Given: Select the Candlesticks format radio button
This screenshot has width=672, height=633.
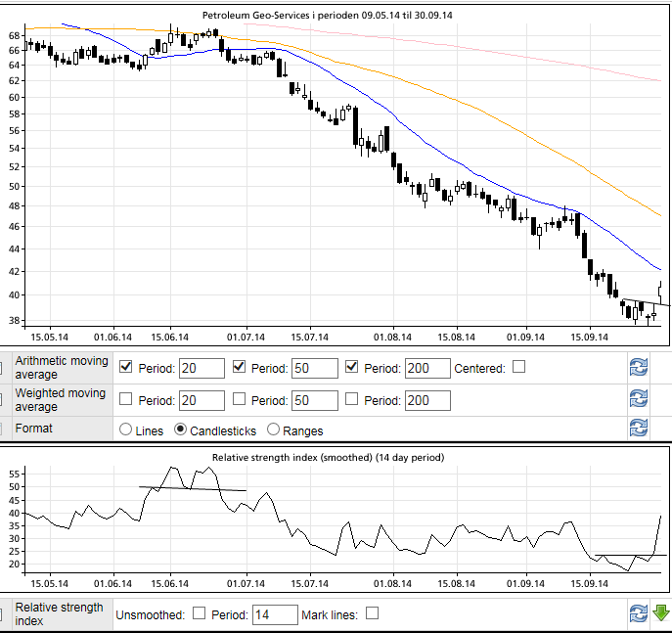Looking at the screenshot, I should click(181, 430).
